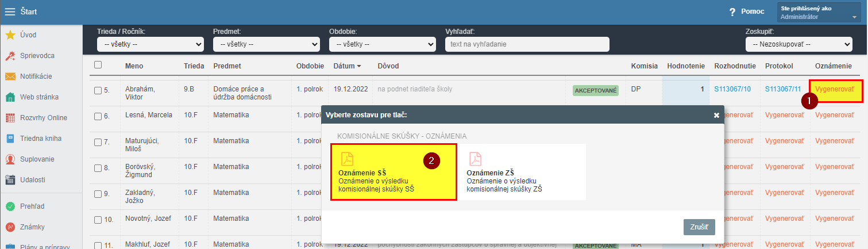Open the Zoskupiť grouping dropdown
The width and height of the screenshot is (868, 249).
(x=799, y=44)
